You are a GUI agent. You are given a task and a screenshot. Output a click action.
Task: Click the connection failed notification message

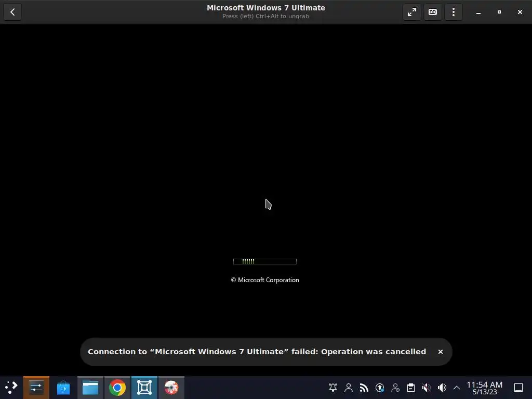point(257,352)
